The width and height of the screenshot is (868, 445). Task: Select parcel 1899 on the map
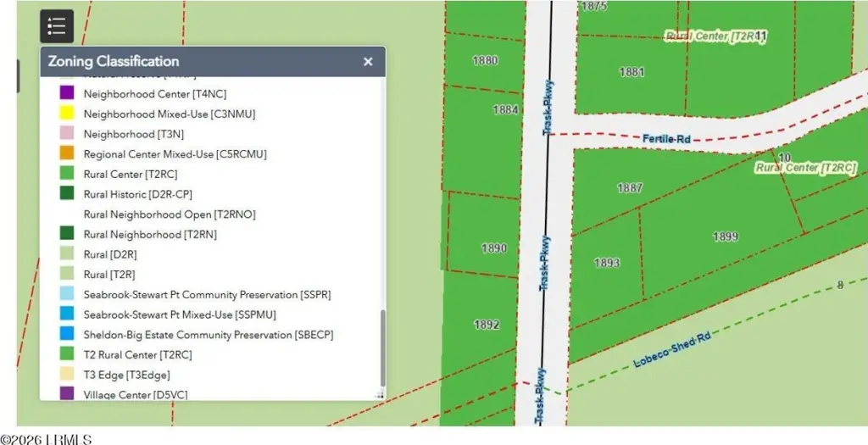click(726, 236)
